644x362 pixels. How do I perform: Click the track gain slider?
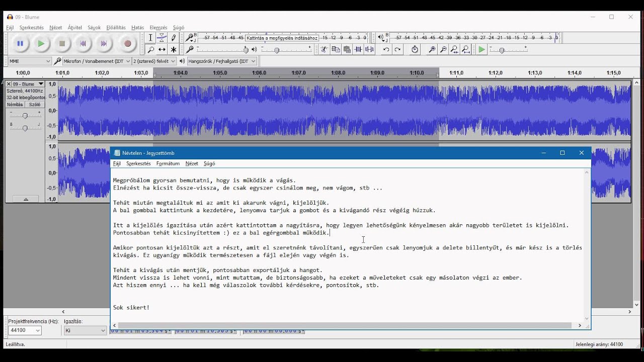[25, 116]
